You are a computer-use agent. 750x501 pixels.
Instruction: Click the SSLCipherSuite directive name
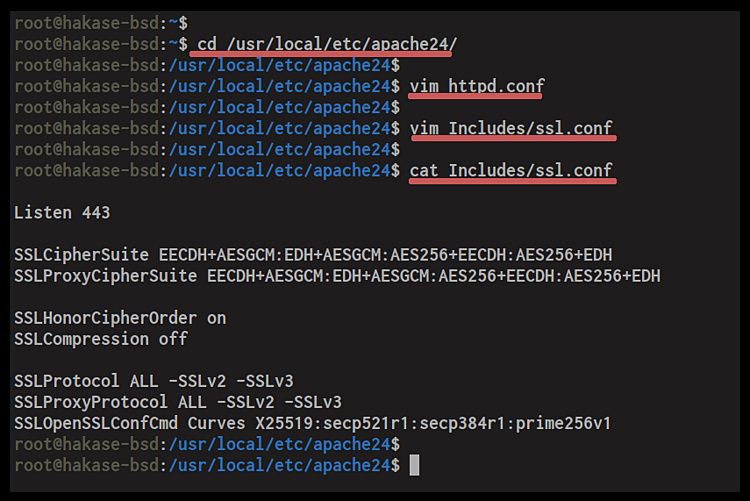(x=77, y=254)
